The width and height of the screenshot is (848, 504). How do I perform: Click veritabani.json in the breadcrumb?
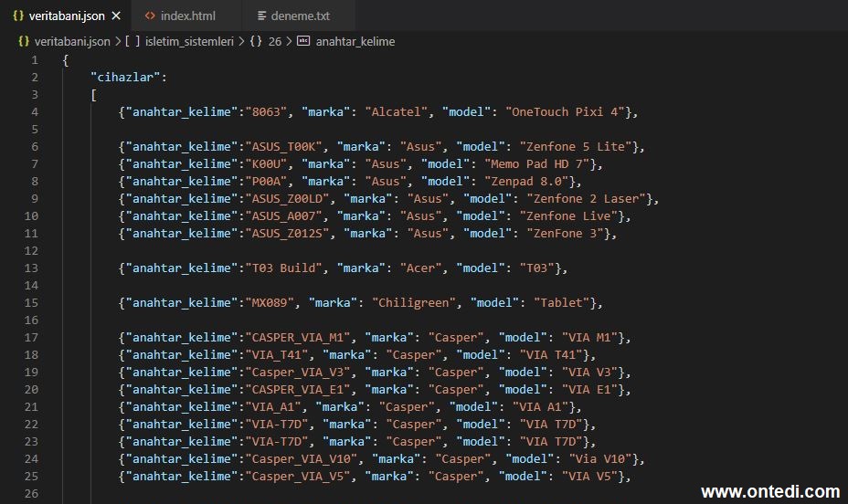(x=72, y=42)
